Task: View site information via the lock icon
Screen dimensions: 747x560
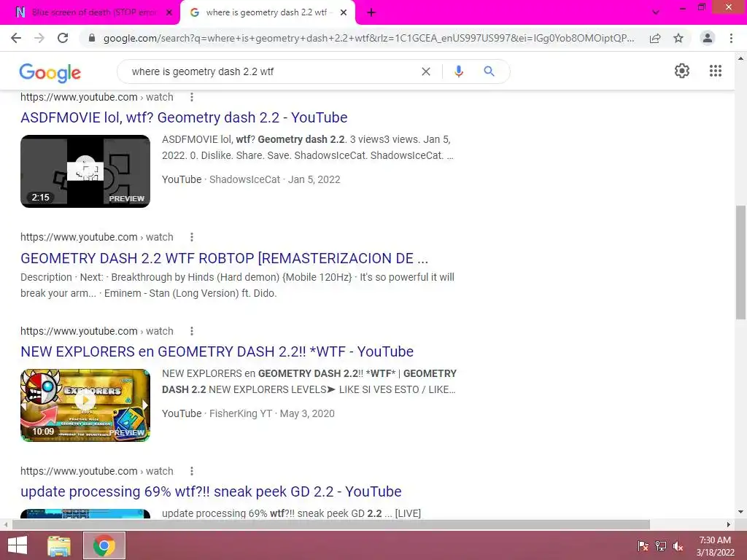Action: point(92,38)
